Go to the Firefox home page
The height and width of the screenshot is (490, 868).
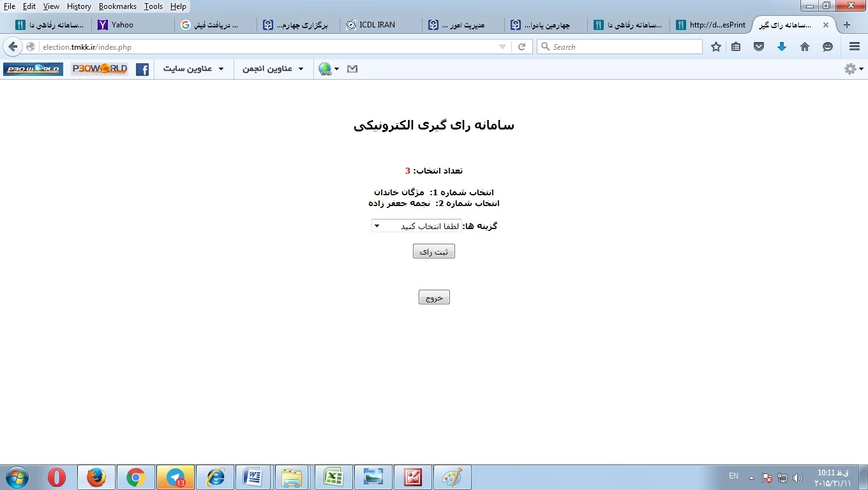tap(805, 47)
